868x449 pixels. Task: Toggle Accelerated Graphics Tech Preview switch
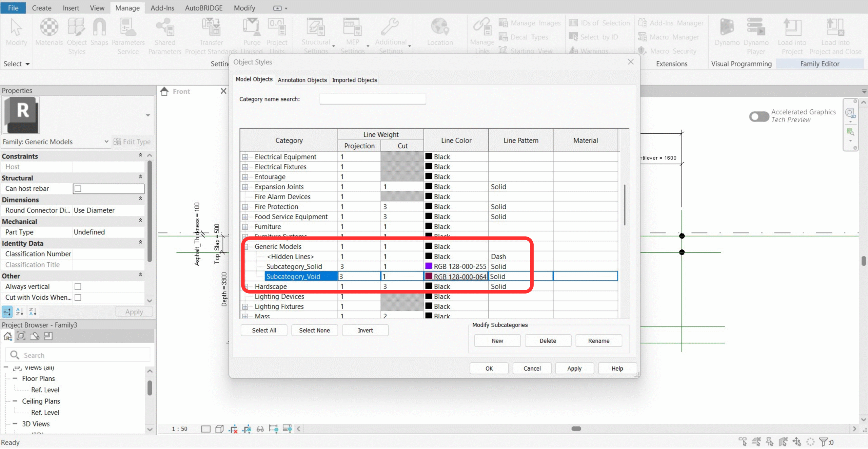pyautogui.click(x=759, y=116)
